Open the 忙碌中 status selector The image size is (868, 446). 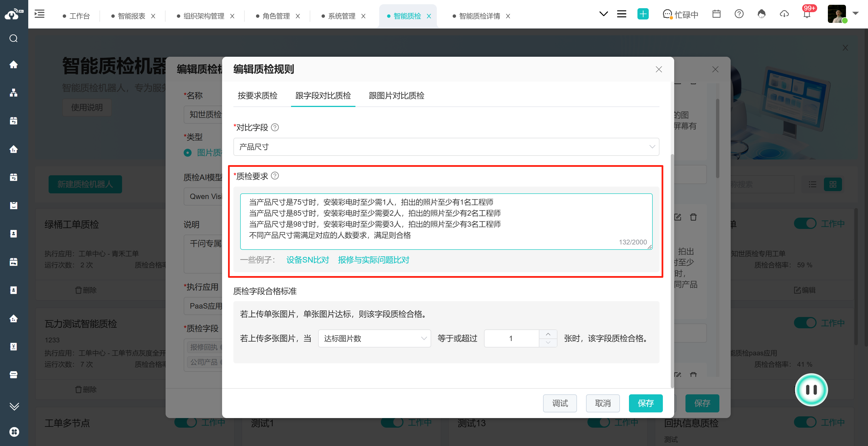[681, 15]
